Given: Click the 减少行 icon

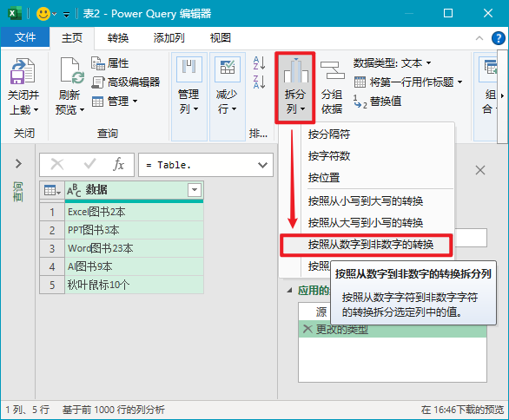Looking at the screenshot, I should coord(228,69).
